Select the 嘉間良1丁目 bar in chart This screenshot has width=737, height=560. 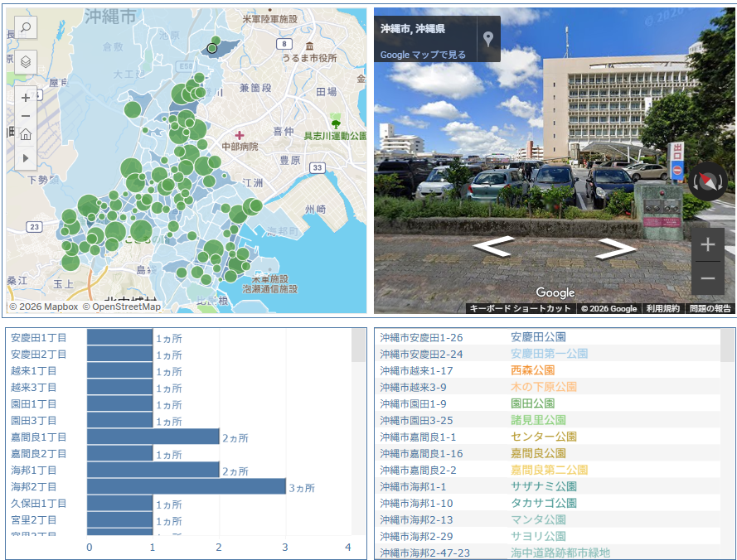coord(153,437)
